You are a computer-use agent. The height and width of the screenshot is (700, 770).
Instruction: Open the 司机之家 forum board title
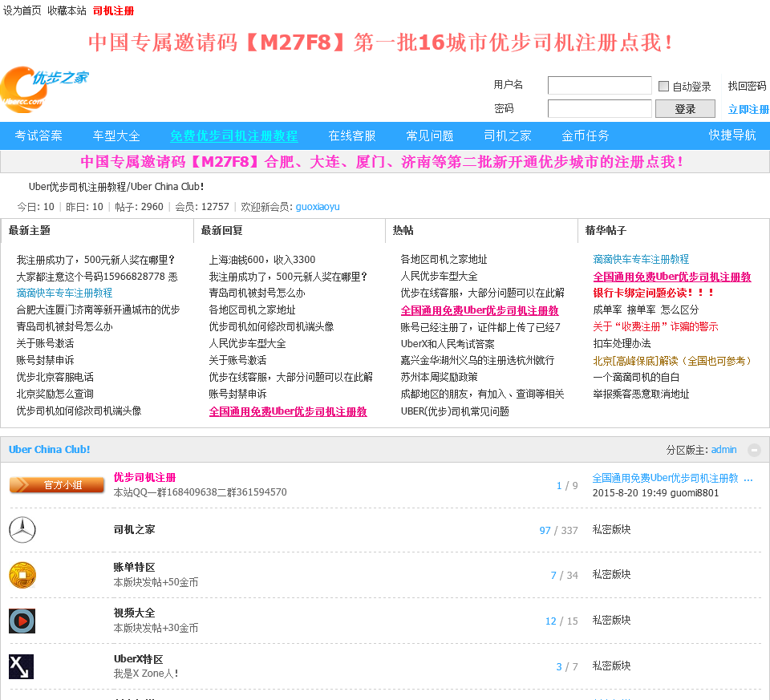click(x=134, y=529)
